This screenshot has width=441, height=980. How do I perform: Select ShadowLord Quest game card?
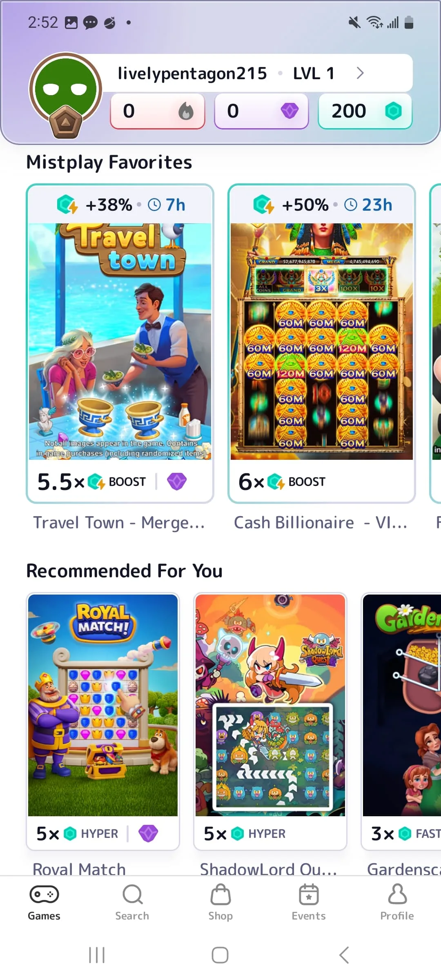(x=270, y=721)
